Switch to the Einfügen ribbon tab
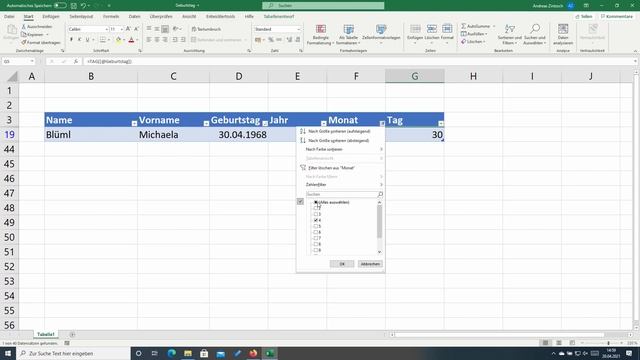The height and width of the screenshot is (360, 640). [51, 16]
